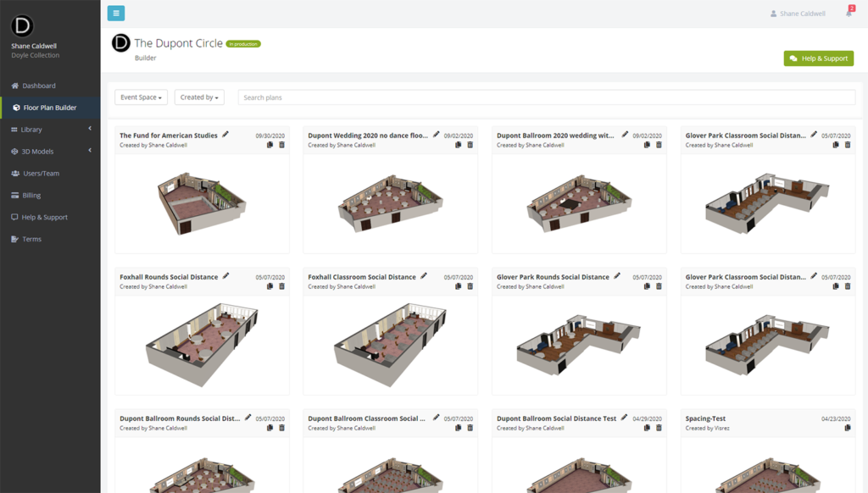
Task: Open Foxhall Rounds Social Distance thumbnail
Action: (202, 345)
